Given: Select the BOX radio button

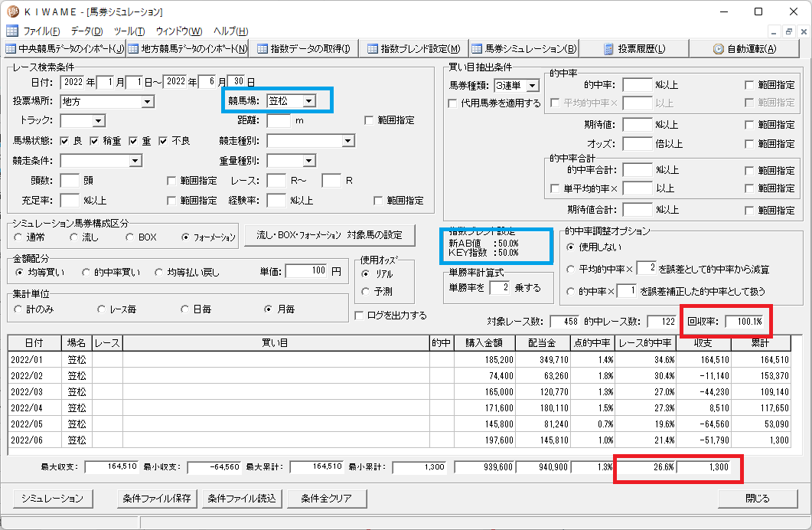Looking at the screenshot, I should click(129, 237).
